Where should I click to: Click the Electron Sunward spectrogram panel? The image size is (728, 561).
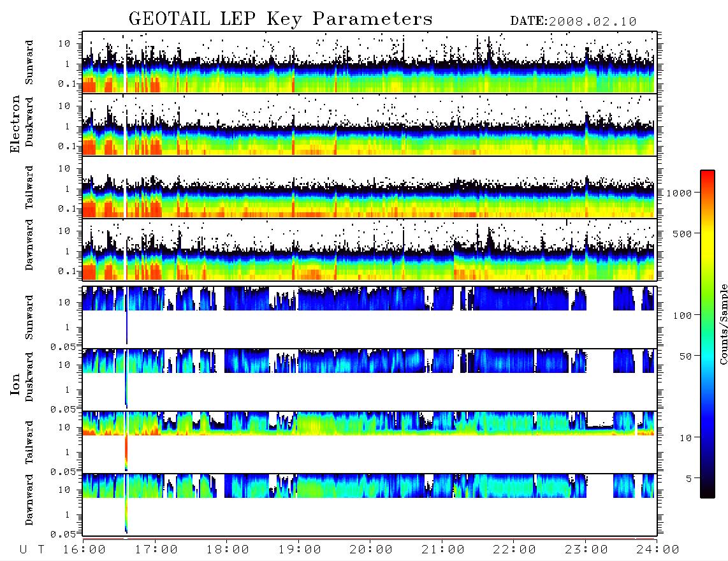(x=370, y=62)
